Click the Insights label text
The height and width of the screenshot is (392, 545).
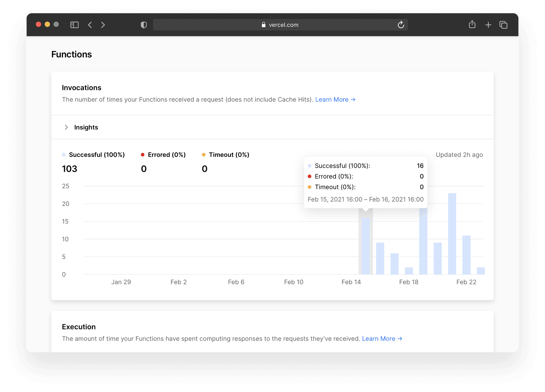86,127
